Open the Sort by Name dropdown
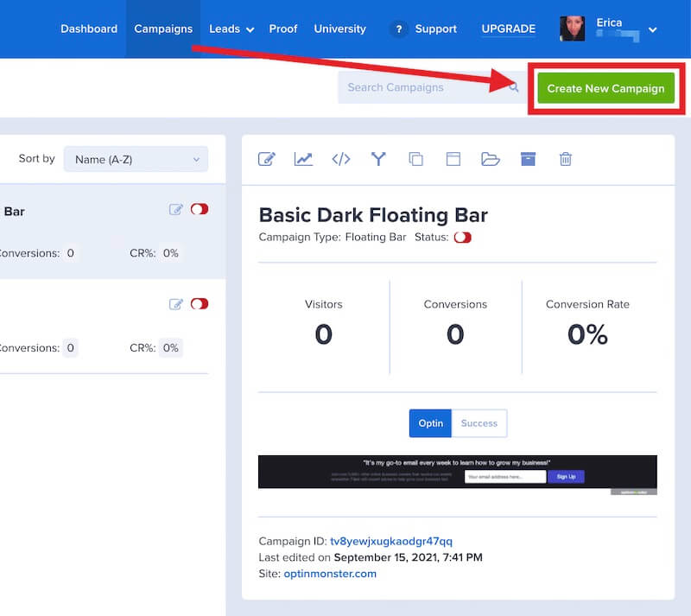Screen dimensions: 691x616 tap(135, 159)
